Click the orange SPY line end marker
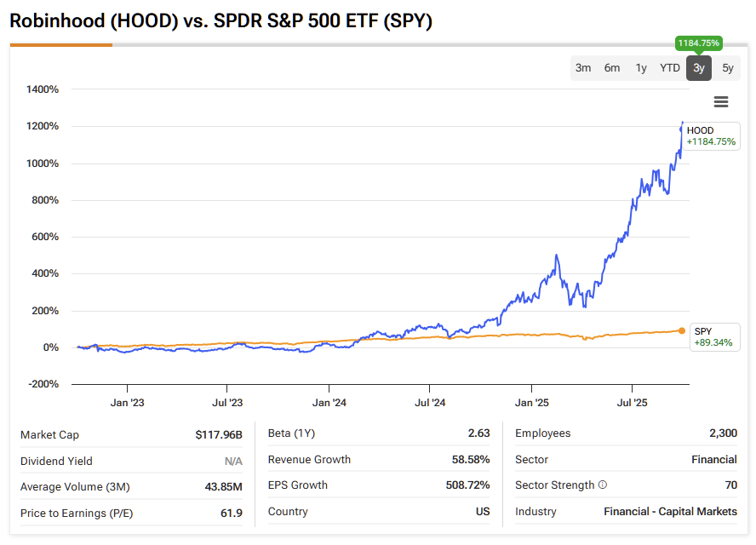The width and height of the screenshot is (756, 545). tap(682, 330)
